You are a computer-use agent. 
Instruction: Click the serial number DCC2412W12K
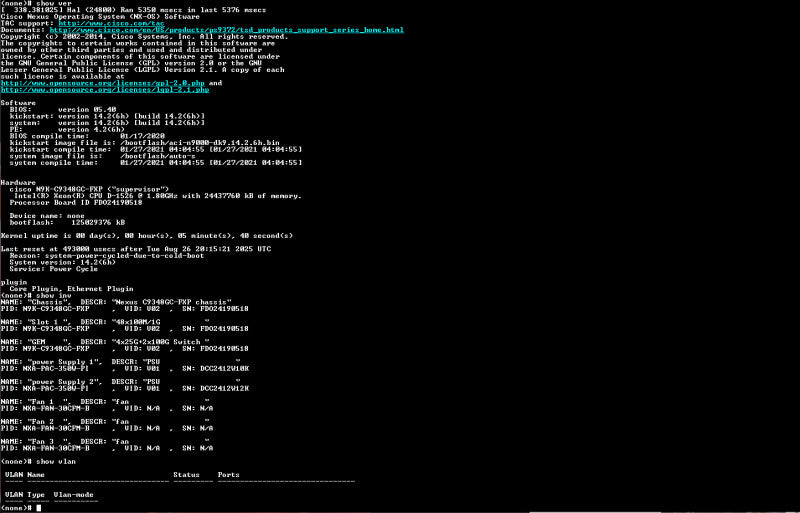[x=224, y=388]
